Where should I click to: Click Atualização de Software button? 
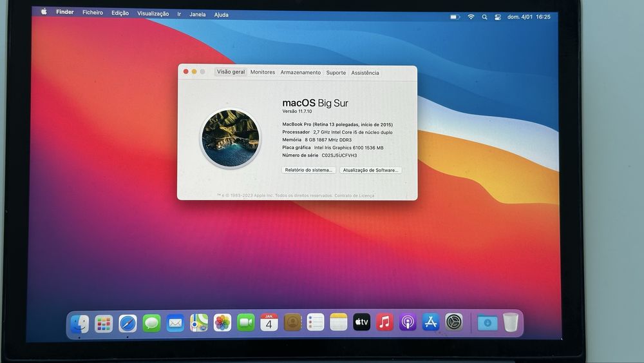(370, 170)
